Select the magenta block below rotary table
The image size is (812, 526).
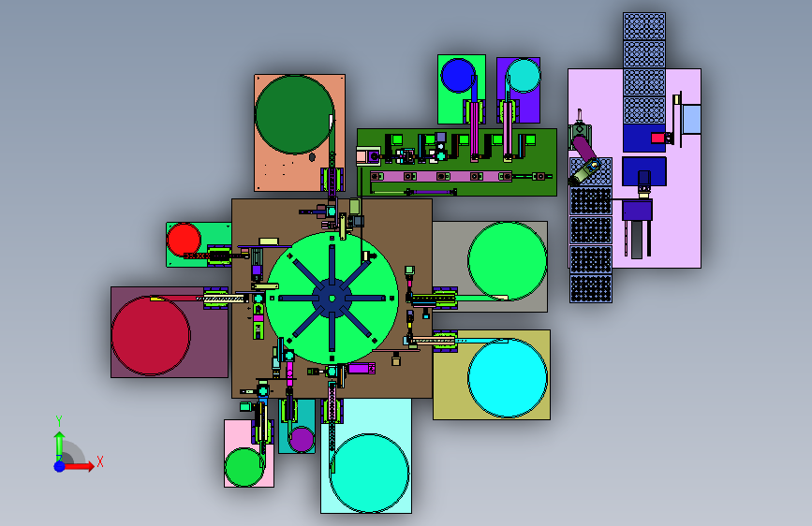pyautogui.click(x=362, y=369)
